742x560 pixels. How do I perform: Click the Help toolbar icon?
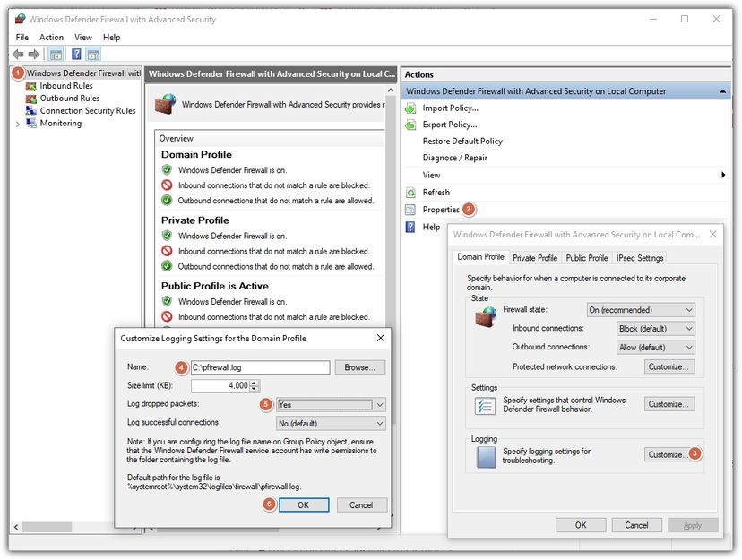76,55
